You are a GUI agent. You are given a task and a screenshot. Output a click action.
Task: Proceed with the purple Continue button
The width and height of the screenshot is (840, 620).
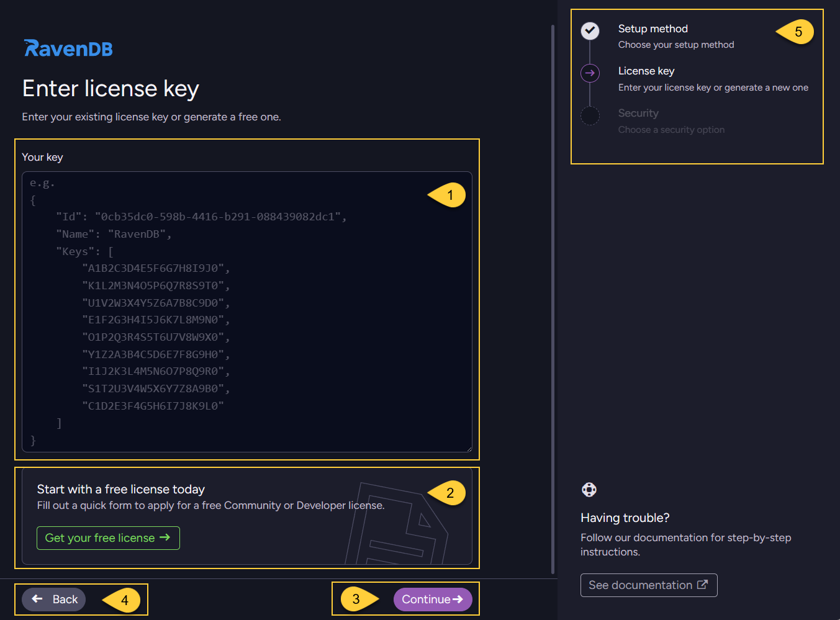433,600
